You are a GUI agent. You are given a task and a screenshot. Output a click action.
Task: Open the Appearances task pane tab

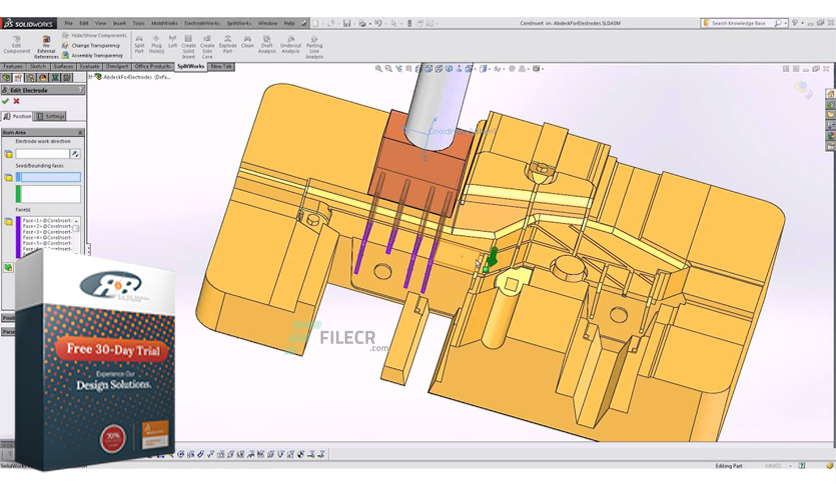point(831,136)
